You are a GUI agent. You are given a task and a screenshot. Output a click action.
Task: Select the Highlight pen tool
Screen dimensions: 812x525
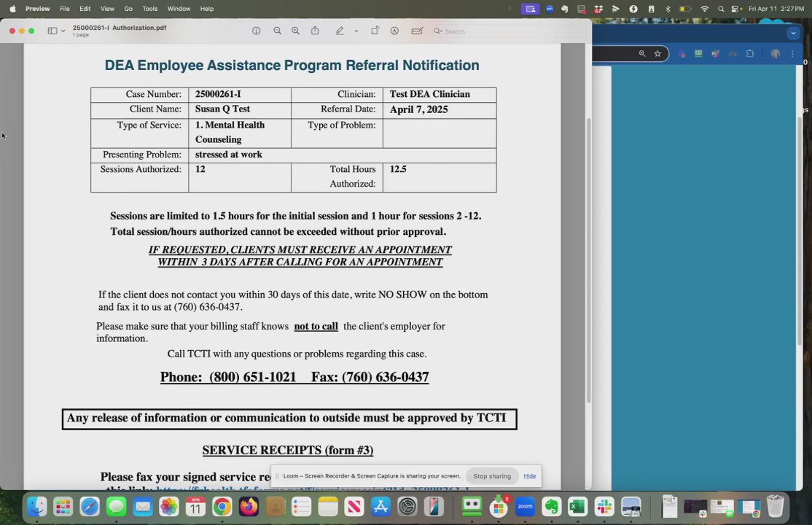point(340,31)
